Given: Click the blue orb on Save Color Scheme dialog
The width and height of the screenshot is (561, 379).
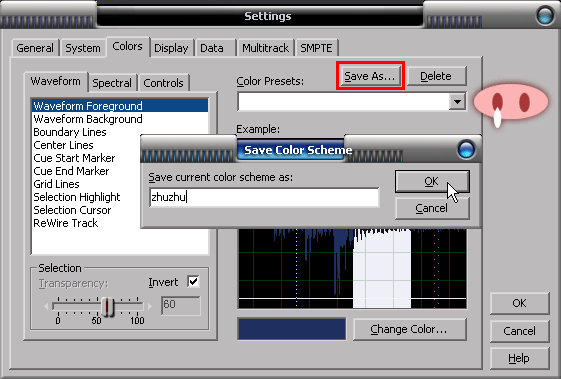Looking at the screenshot, I should coord(466,149).
